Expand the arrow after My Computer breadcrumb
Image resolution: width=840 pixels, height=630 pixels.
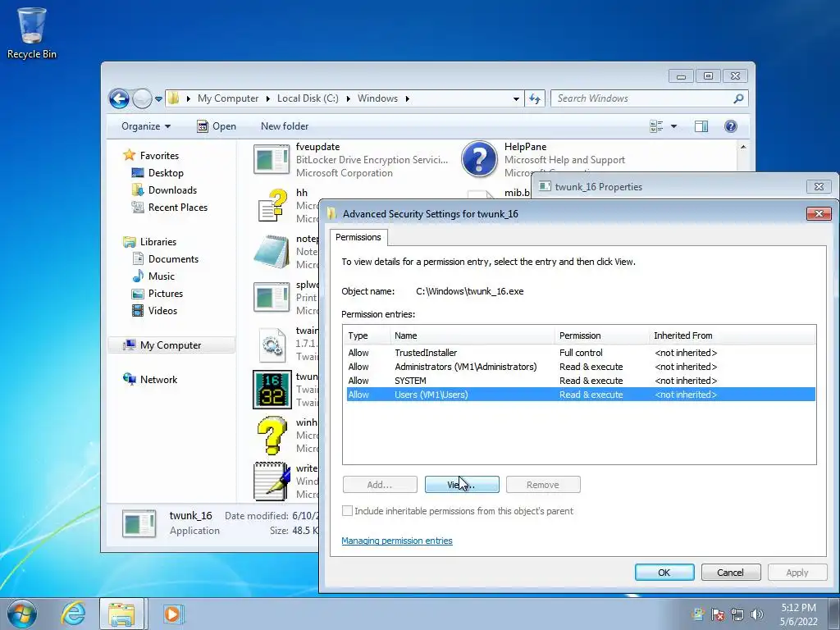coord(268,98)
